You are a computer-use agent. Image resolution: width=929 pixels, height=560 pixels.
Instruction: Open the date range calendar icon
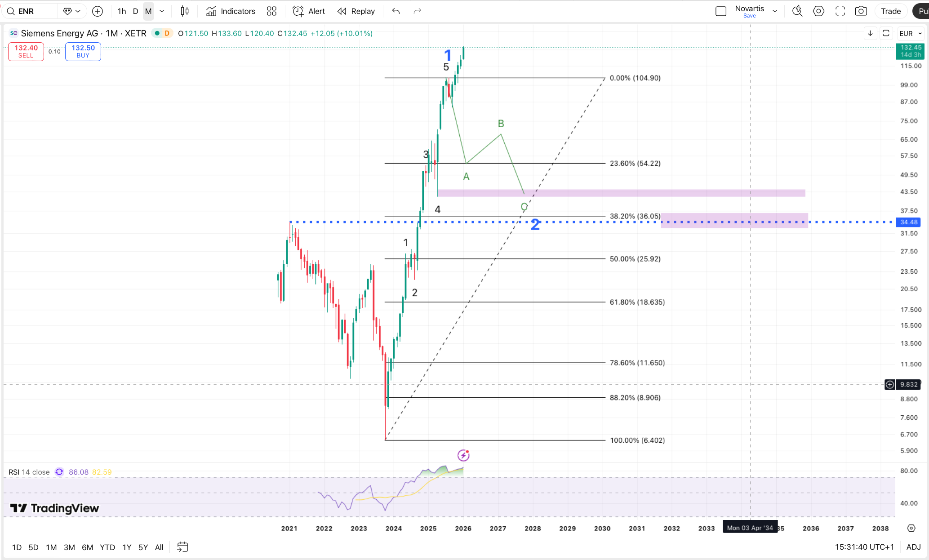[x=182, y=547]
